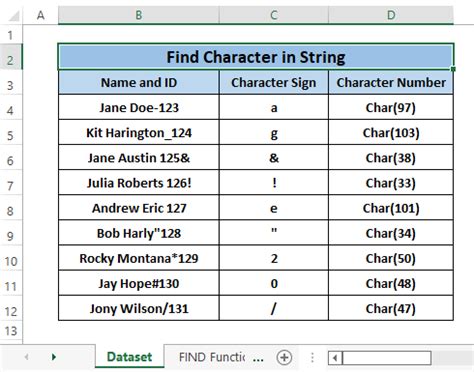Select column D header
This screenshot has height=372, width=474.
[x=391, y=15]
